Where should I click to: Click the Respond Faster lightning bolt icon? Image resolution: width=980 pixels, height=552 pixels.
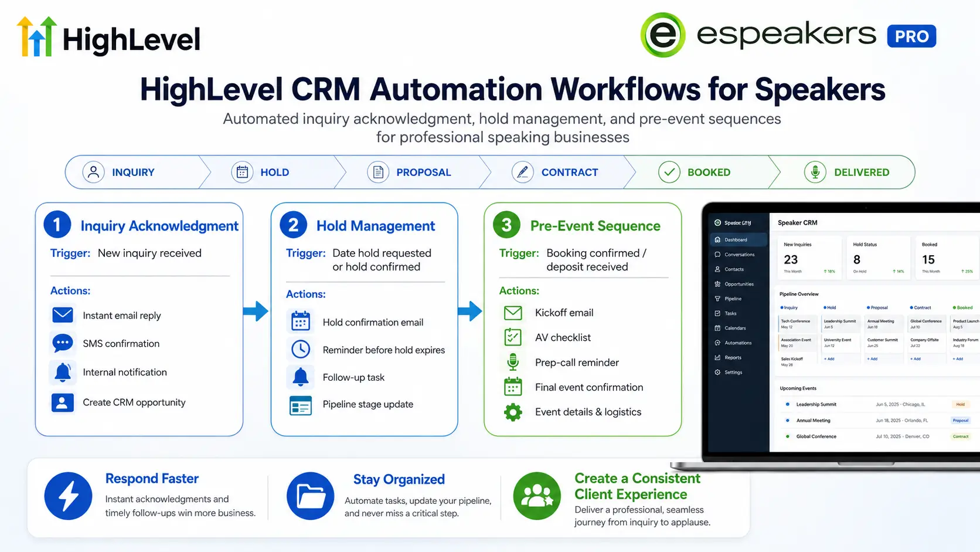click(68, 496)
